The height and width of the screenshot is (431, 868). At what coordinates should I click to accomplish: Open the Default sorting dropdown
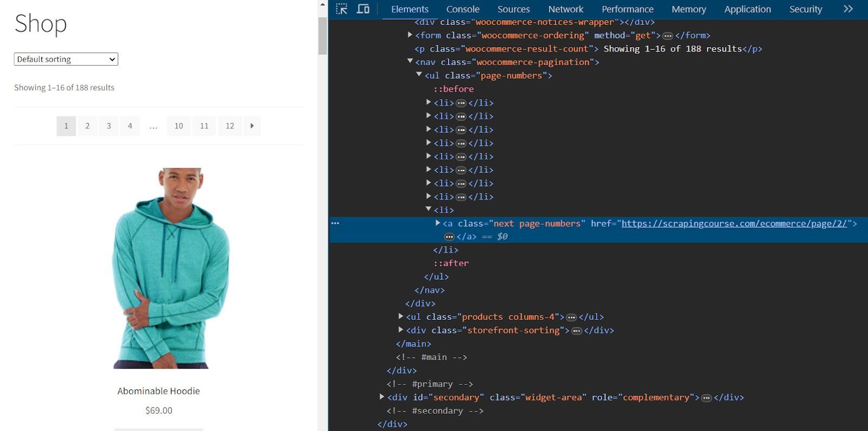(x=66, y=59)
